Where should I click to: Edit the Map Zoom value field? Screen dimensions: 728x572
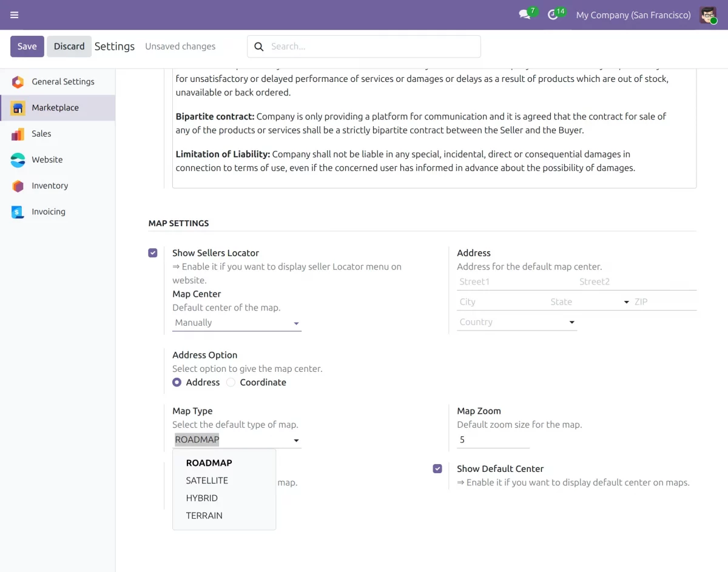point(493,440)
